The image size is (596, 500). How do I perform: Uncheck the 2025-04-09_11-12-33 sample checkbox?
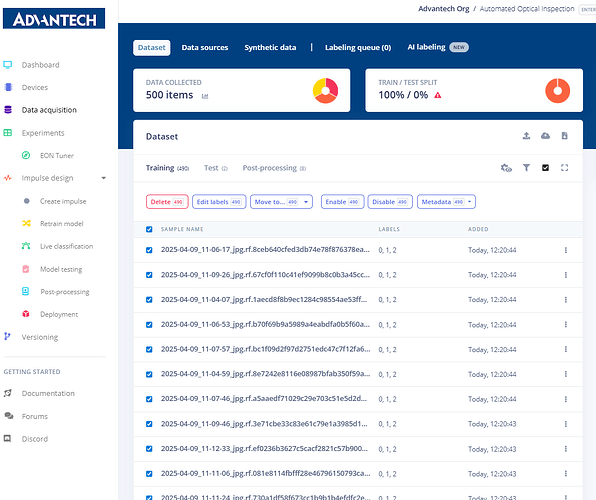pos(149,449)
